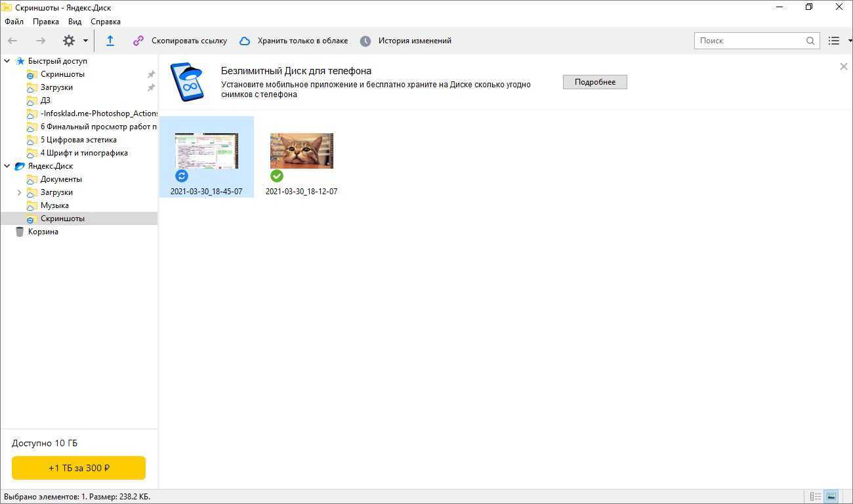Click into the Поиск search field
This screenshot has width=853, height=504.
pyautogui.click(x=748, y=41)
